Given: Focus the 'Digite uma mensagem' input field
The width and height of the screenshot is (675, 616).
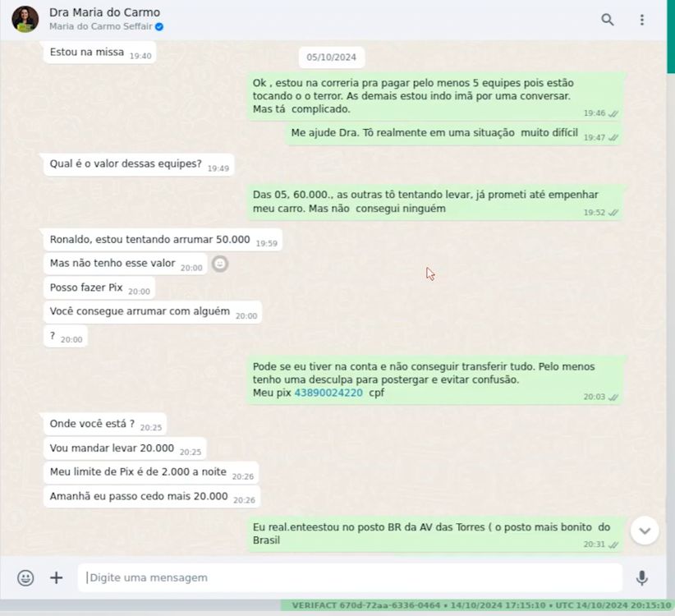Looking at the screenshot, I should (x=350, y=577).
